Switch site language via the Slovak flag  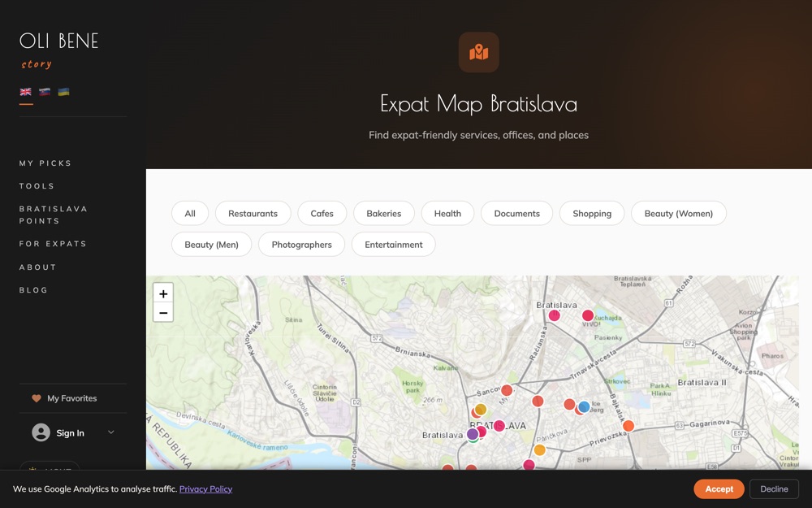click(45, 92)
